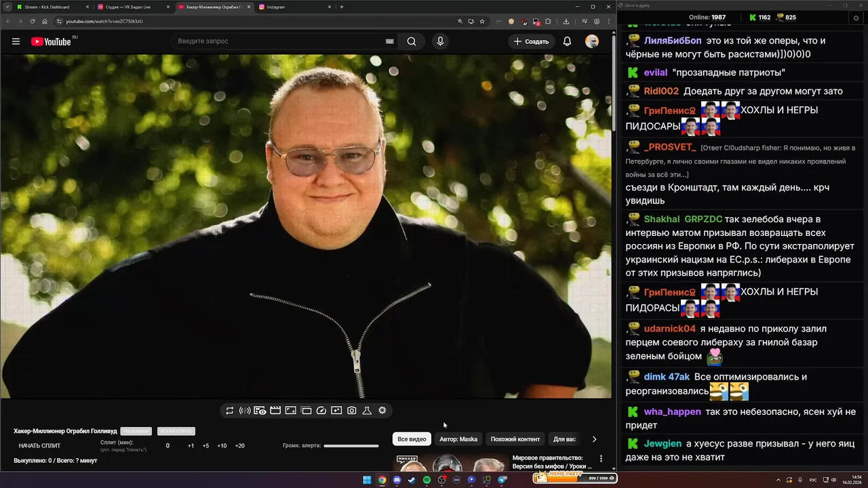Switch to the Instagram browser tab
The image size is (868, 488).
click(x=295, y=7)
